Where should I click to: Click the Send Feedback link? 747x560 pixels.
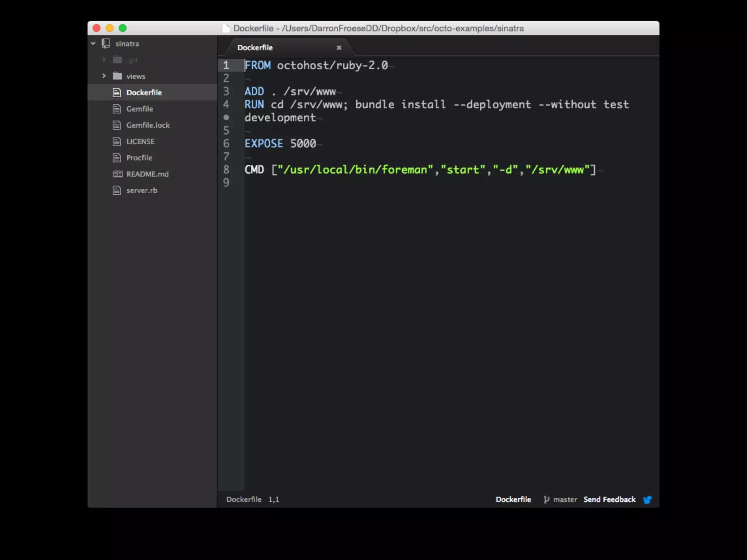click(609, 499)
